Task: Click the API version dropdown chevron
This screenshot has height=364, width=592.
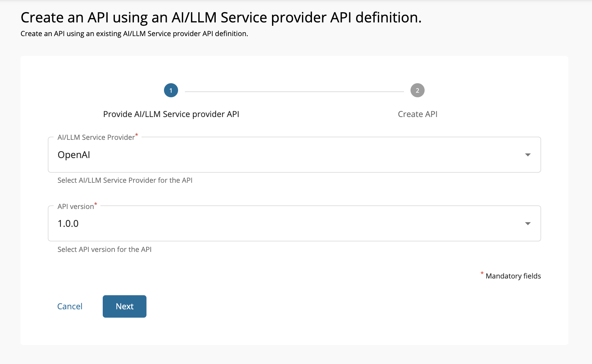Action: click(528, 223)
